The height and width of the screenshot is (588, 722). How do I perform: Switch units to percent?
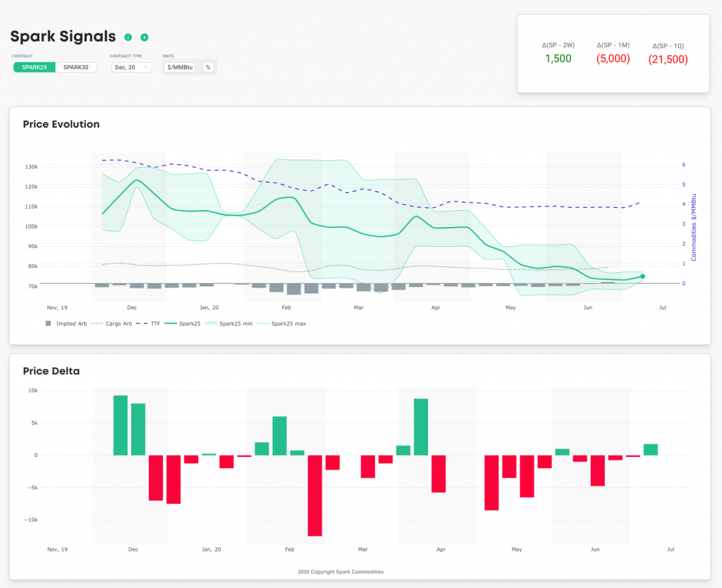coord(207,67)
